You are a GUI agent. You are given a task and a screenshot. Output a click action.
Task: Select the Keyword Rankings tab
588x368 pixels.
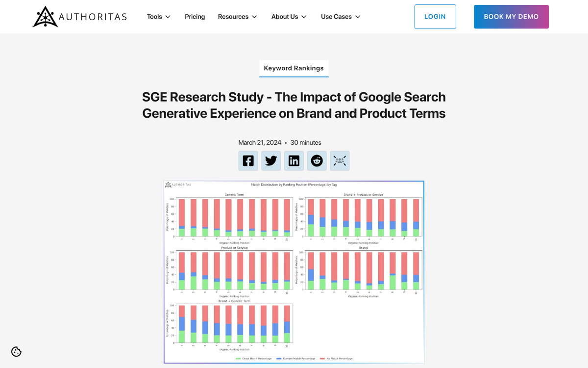294,68
